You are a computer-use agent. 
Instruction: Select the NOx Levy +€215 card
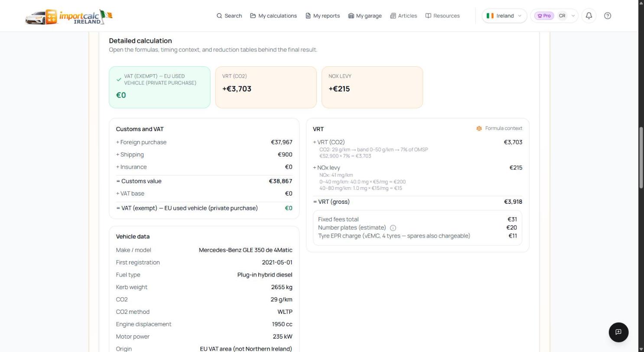[372, 87]
